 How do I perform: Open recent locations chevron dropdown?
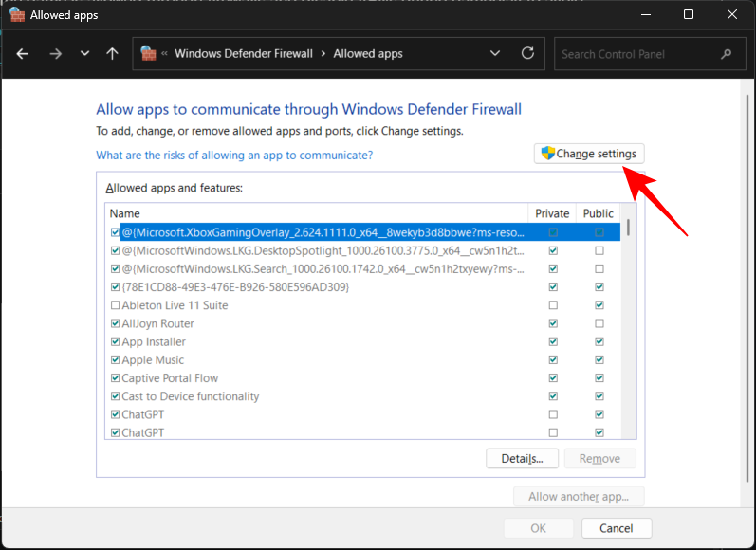pos(85,54)
